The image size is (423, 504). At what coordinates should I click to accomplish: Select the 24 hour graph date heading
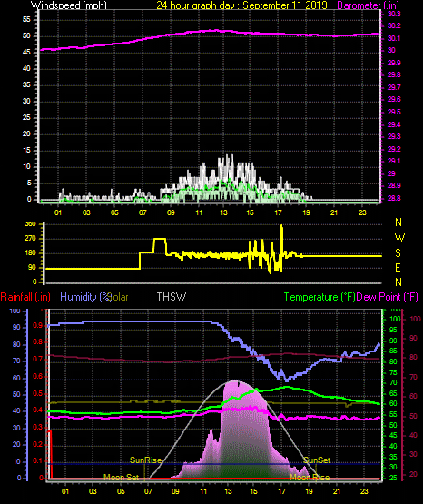pyautogui.click(x=241, y=5)
